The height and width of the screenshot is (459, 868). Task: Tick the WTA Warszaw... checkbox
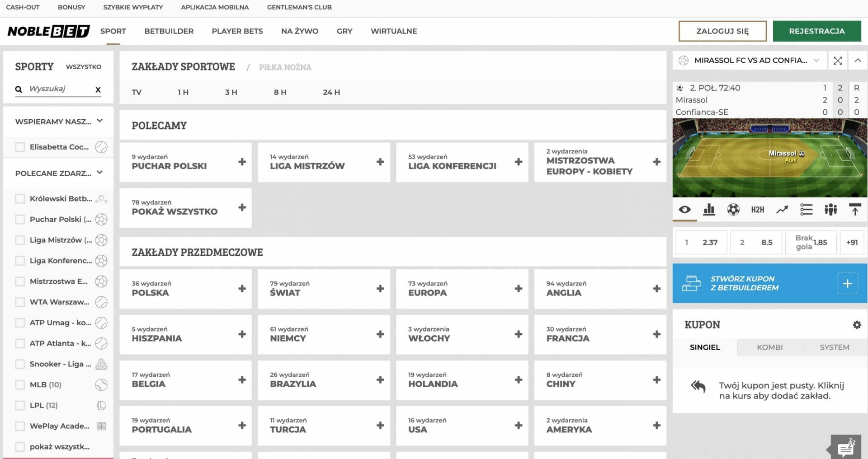pyautogui.click(x=20, y=302)
